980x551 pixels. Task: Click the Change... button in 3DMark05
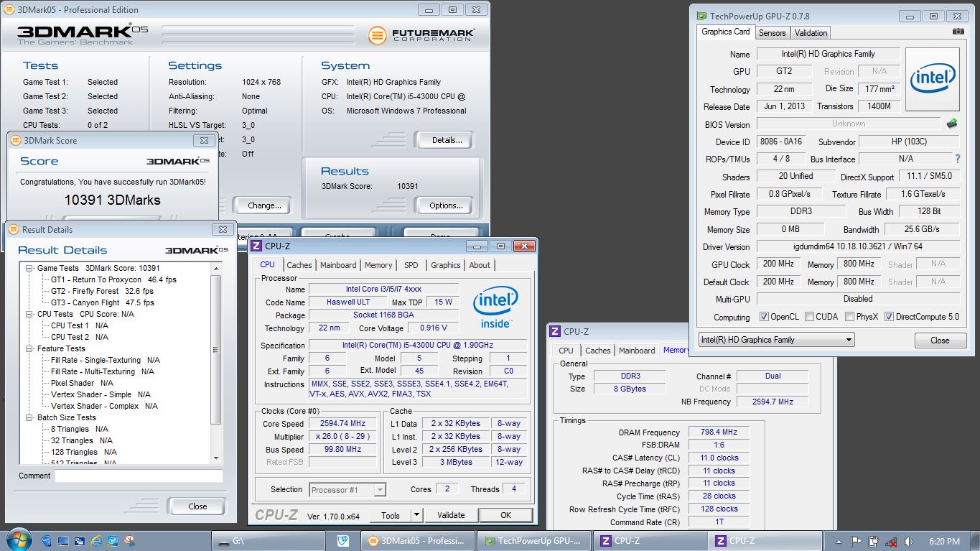[264, 205]
